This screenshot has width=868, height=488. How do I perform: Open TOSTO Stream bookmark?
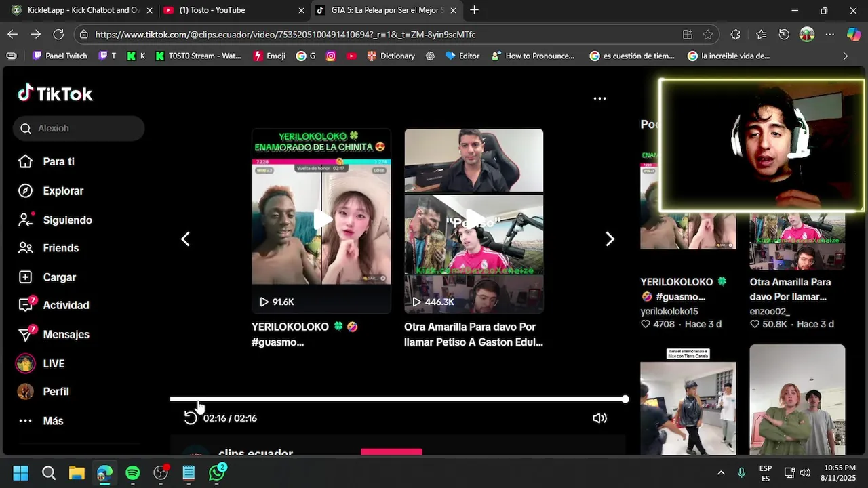pos(198,56)
